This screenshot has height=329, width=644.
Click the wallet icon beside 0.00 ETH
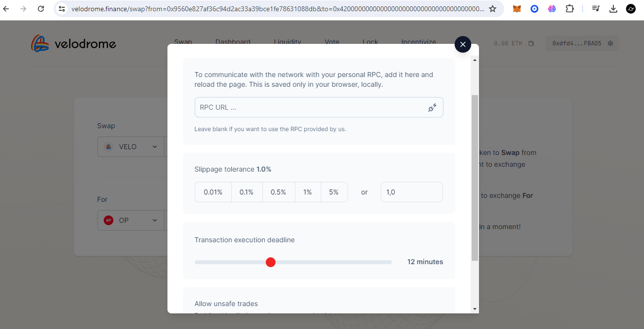coord(531,43)
